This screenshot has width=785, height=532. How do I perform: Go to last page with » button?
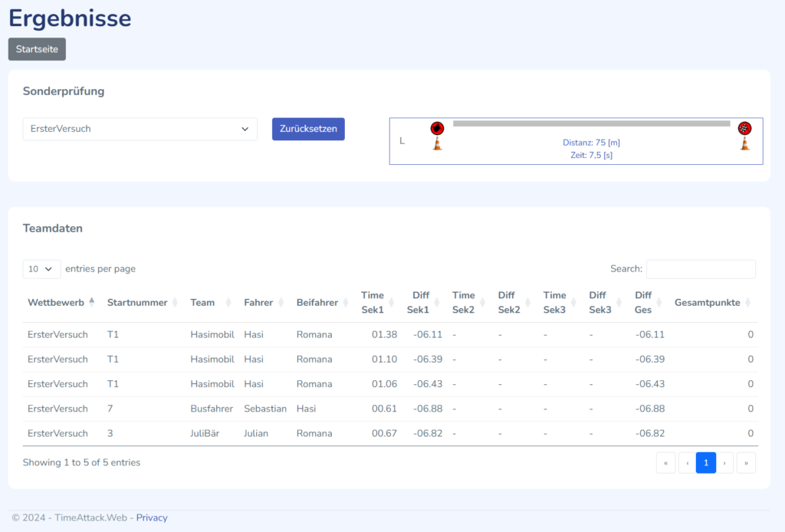[746, 463]
